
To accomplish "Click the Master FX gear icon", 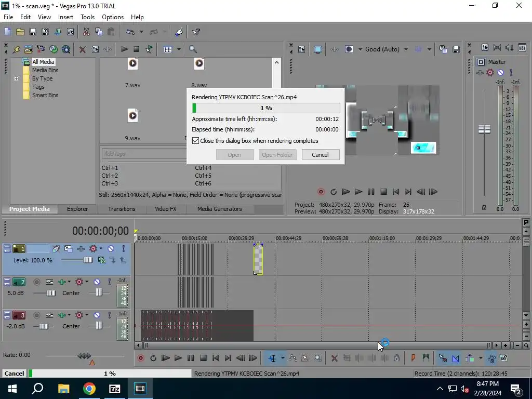I will 490,72.
